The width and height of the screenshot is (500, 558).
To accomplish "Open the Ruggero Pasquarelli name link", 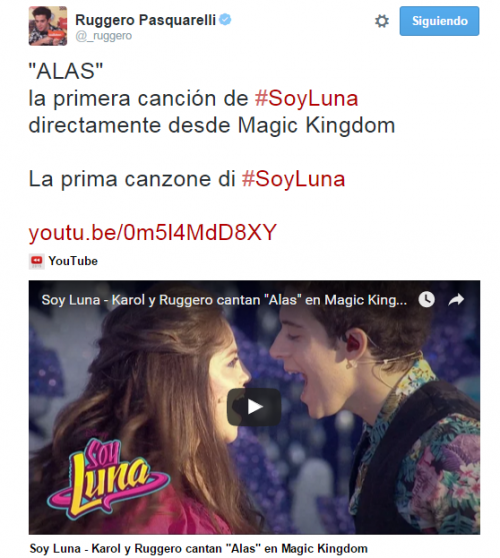I will 146,20.
